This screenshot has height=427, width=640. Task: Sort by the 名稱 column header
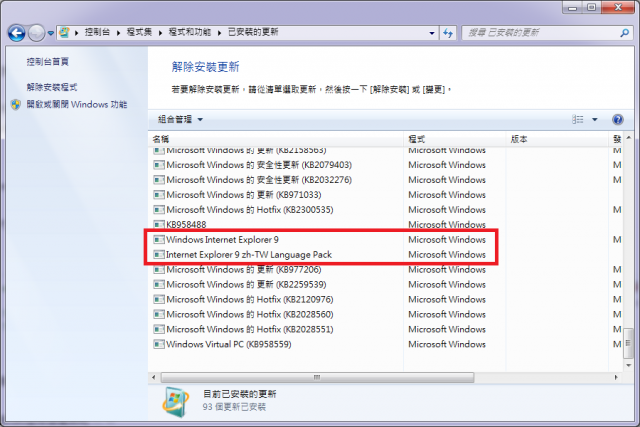point(276,139)
